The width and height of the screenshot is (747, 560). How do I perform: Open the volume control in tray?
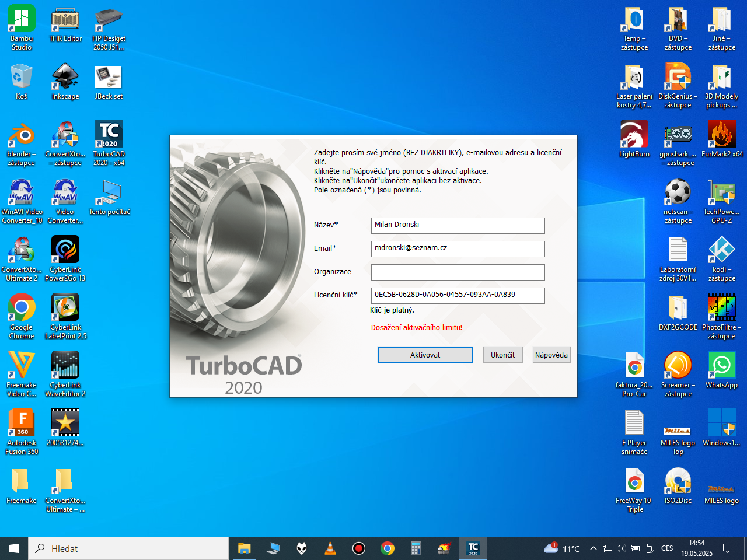coord(621,548)
